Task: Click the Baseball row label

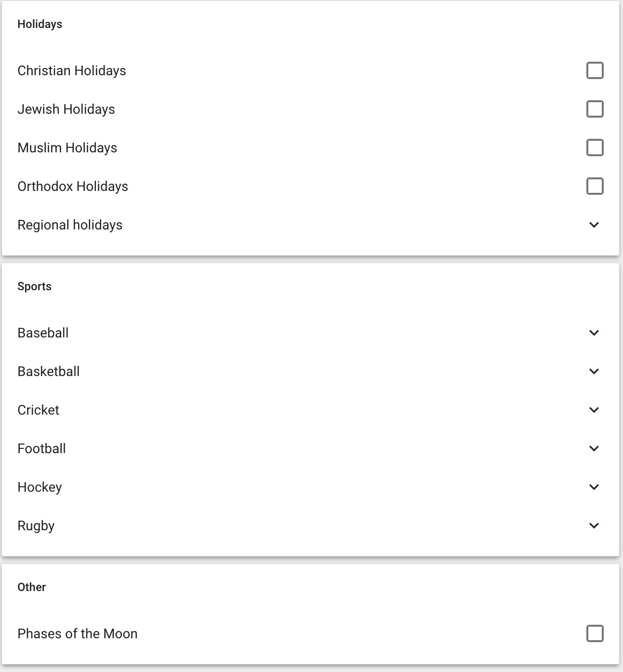Action: [x=43, y=333]
